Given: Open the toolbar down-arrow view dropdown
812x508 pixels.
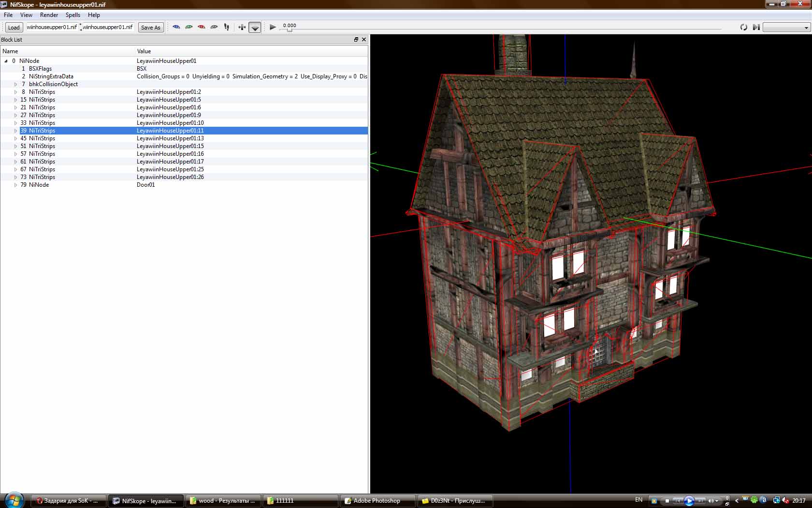Looking at the screenshot, I should pos(255,28).
